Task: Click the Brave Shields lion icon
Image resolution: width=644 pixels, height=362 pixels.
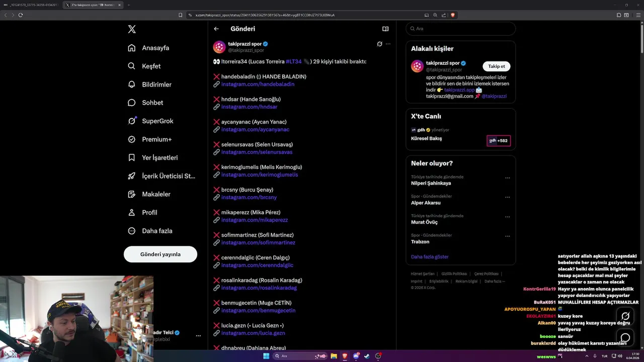Action: pos(453,15)
